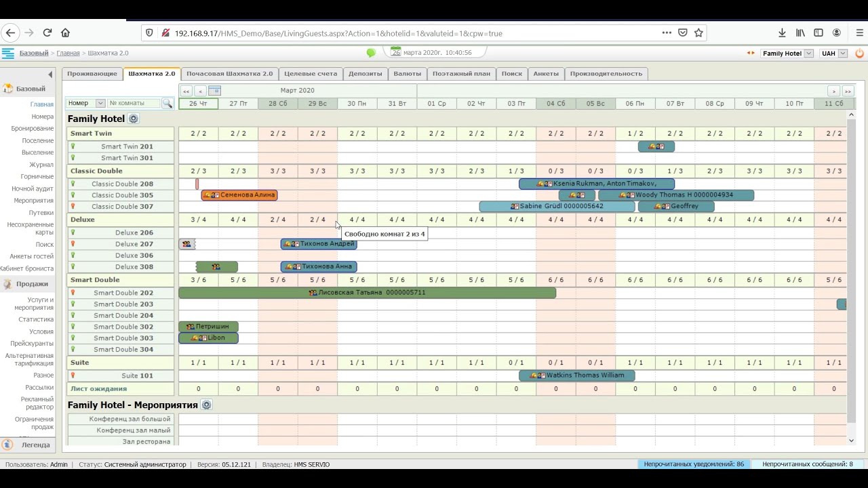The width and height of the screenshot is (868, 488).
Task: Click the 26 Чт date column header
Action: [198, 104]
